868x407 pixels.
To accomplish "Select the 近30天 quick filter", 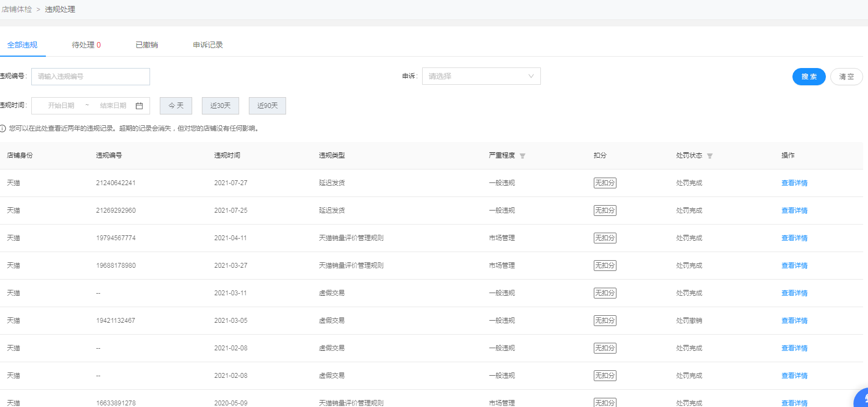I will click(220, 106).
